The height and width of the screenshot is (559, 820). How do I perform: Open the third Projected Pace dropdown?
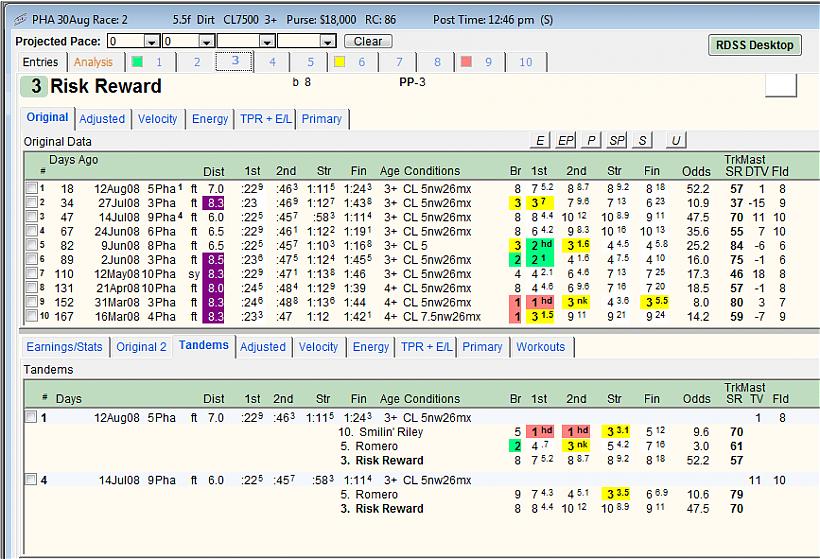pyautogui.click(x=267, y=41)
